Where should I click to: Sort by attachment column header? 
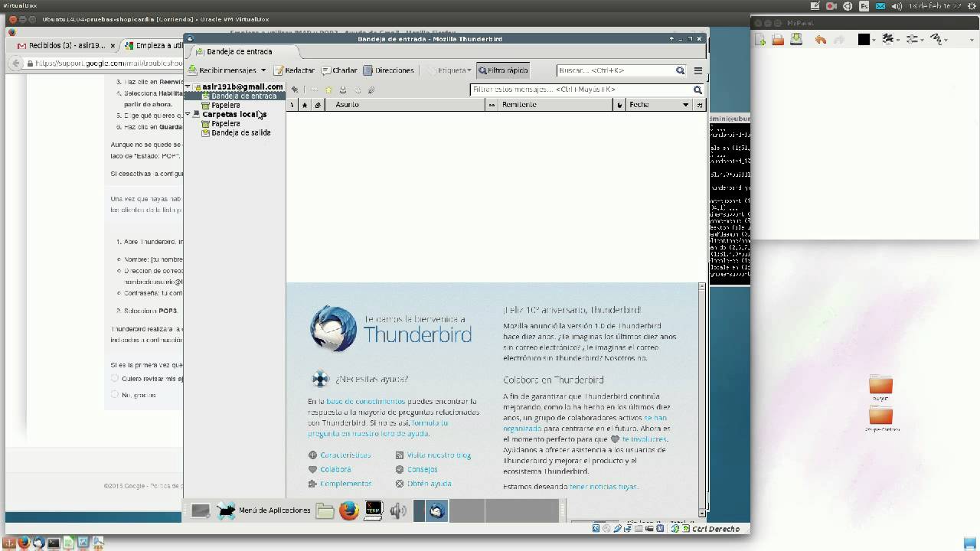click(x=318, y=105)
